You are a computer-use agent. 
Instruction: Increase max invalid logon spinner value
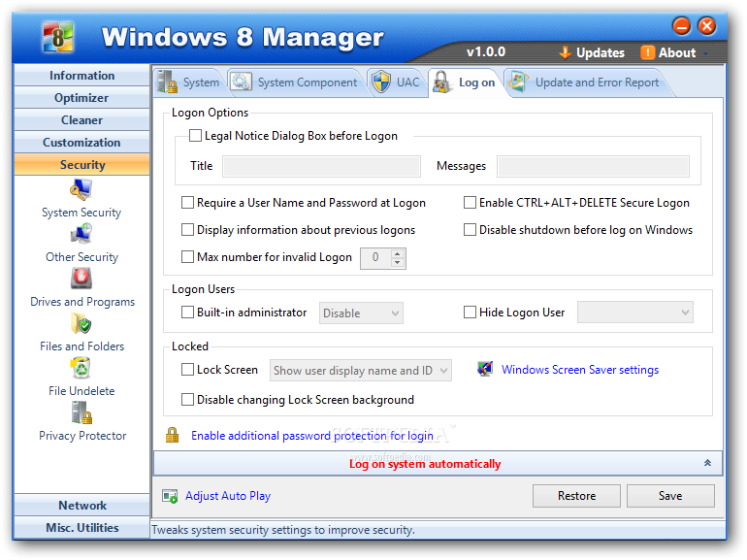[x=398, y=253]
